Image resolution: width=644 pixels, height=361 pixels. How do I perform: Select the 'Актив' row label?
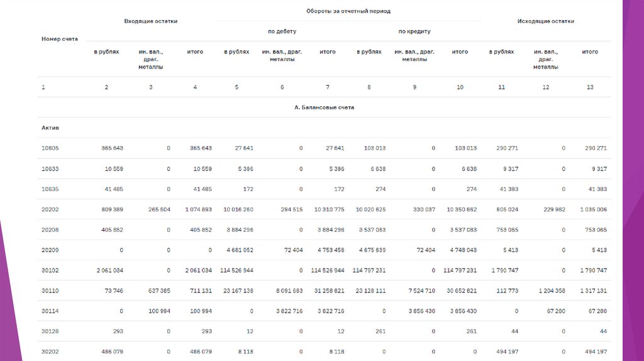pos(50,128)
